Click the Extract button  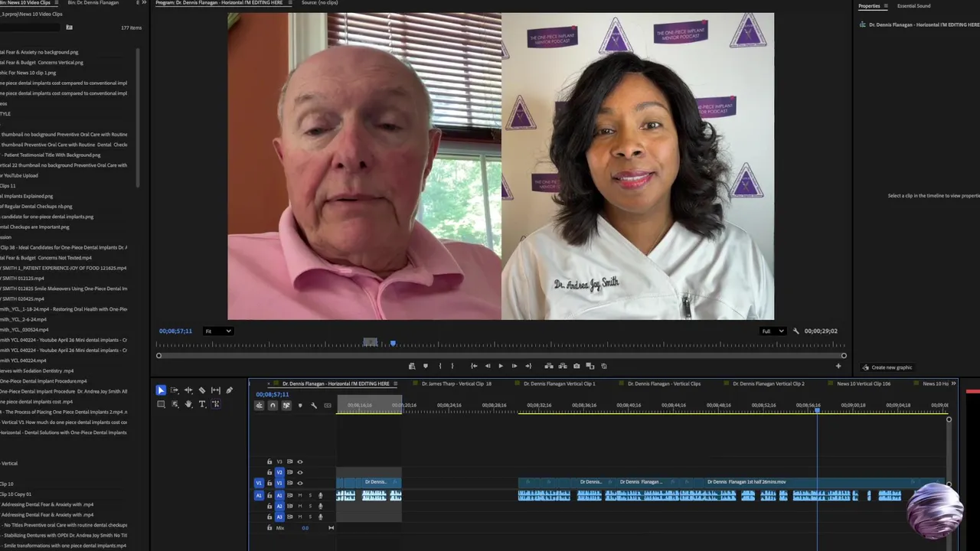[563, 366]
